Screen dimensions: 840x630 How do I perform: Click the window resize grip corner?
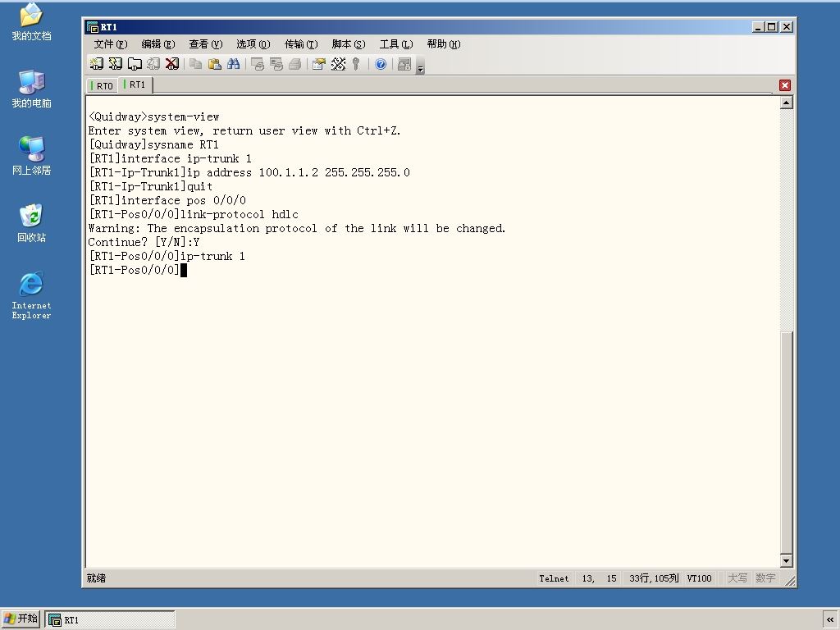[x=790, y=580]
